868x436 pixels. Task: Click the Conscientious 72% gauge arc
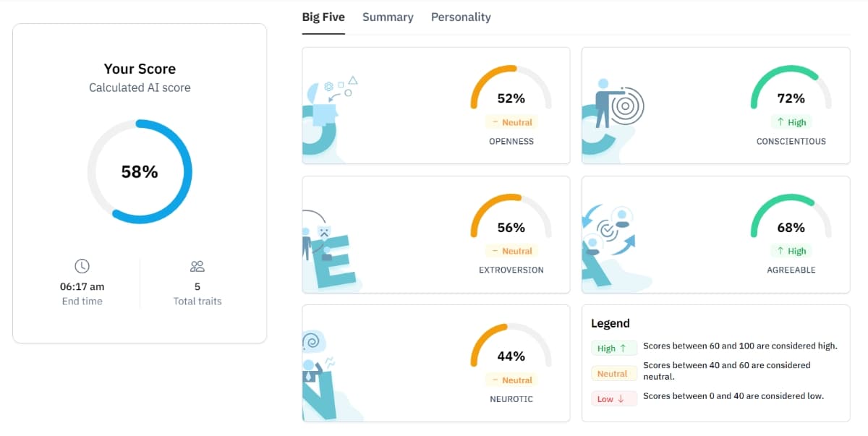(x=791, y=87)
